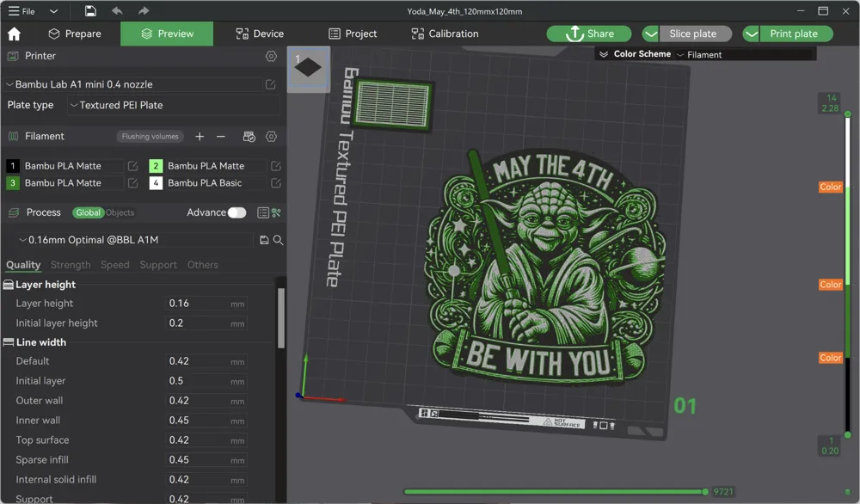Edit filament 3 Bambu PLA Matte preset
Image resolution: width=860 pixels, height=504 pixels.
click(132, 182)
